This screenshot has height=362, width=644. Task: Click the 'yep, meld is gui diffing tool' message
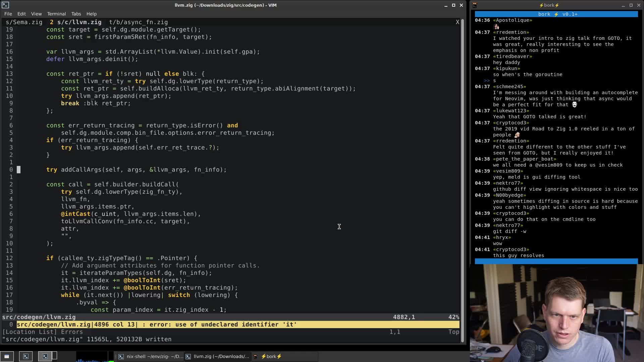[x=536, y=177]
